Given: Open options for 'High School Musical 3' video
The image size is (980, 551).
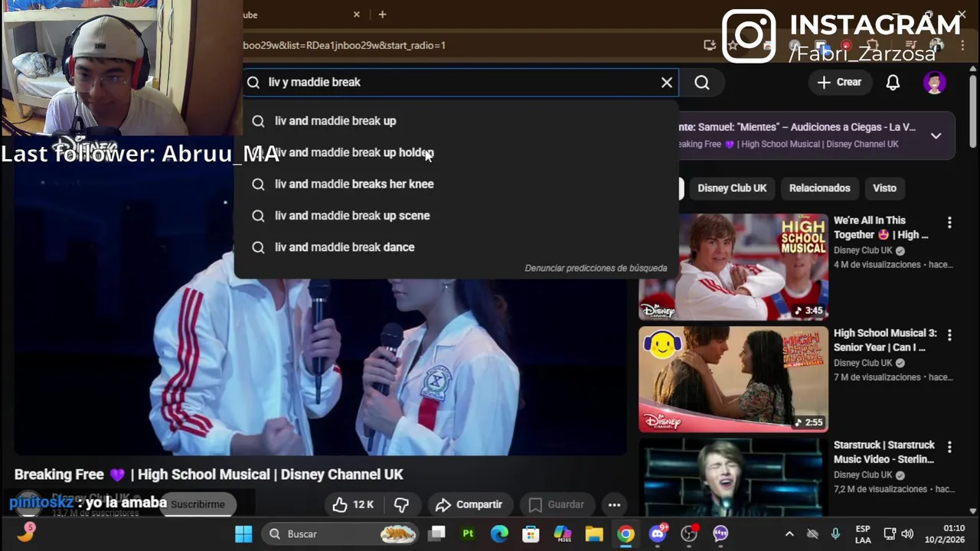Looking at the screenshot, I should [949, 335].
